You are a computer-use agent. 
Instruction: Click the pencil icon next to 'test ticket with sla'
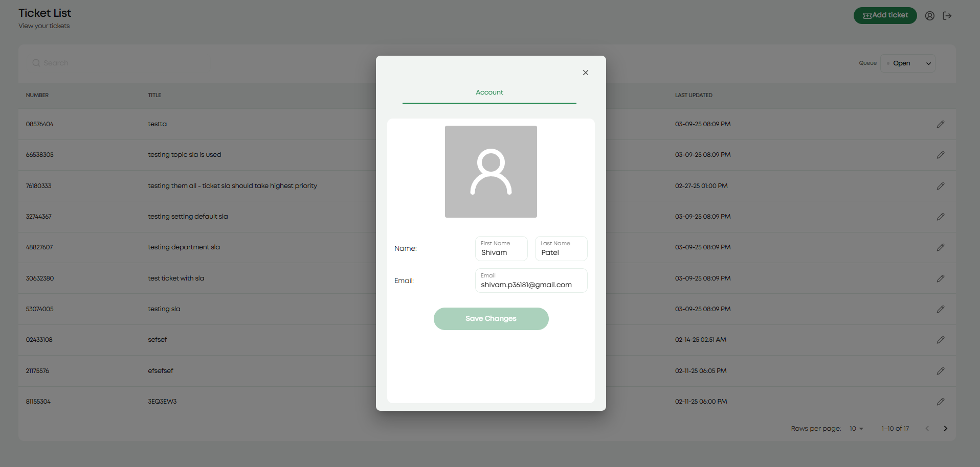(941, 278)
